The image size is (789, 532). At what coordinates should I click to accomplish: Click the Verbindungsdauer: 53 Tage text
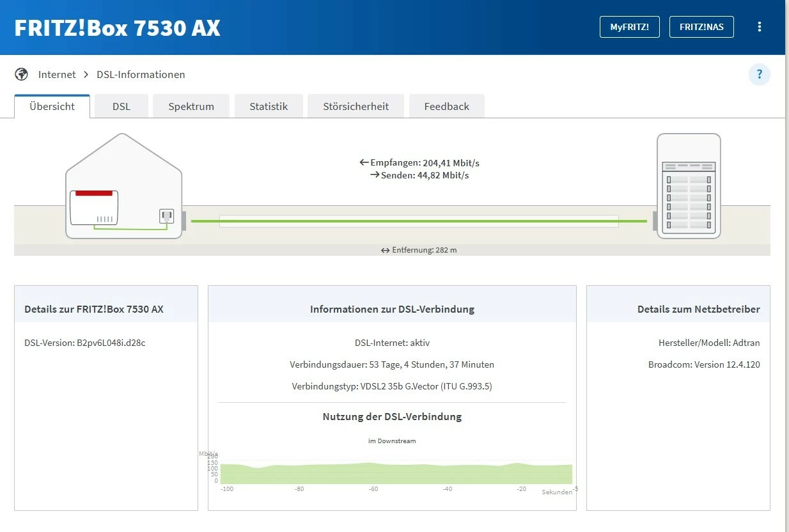[x=392, y=364]
